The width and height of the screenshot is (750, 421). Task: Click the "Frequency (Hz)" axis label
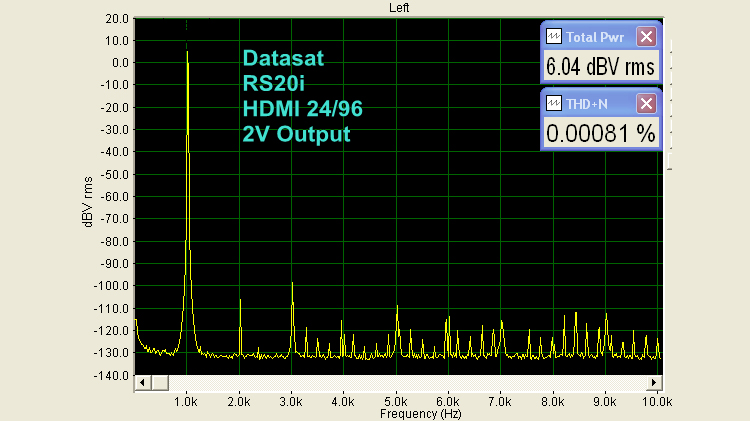[x=398, y=413]
